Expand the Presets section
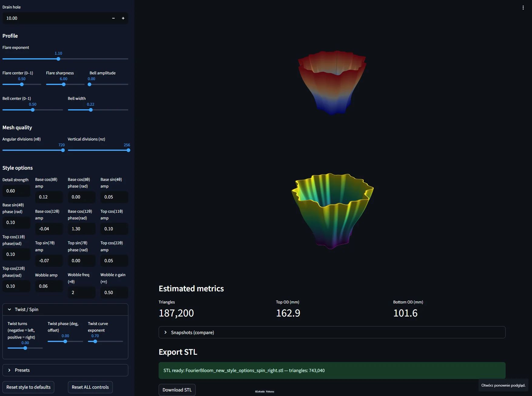The width and height of the screenshot is (532, 396). (65, 370)
